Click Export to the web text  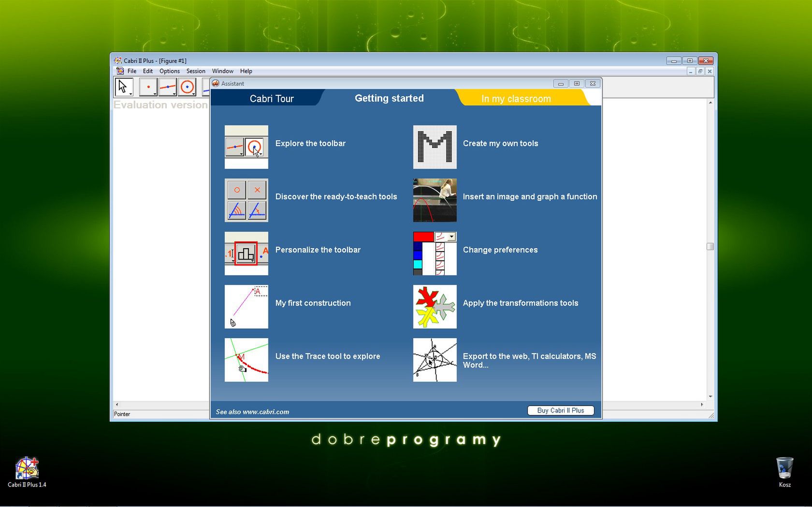[529, 360]
